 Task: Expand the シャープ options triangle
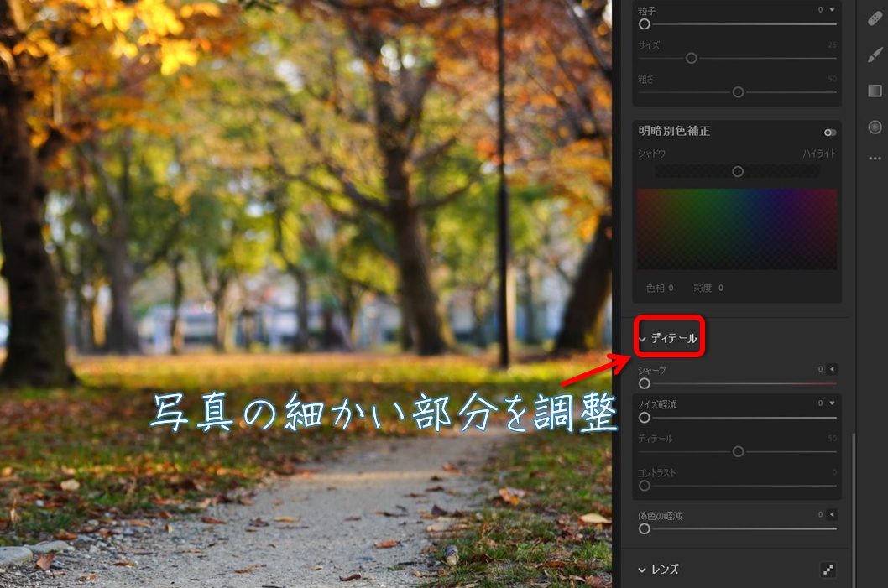(832, 369)
